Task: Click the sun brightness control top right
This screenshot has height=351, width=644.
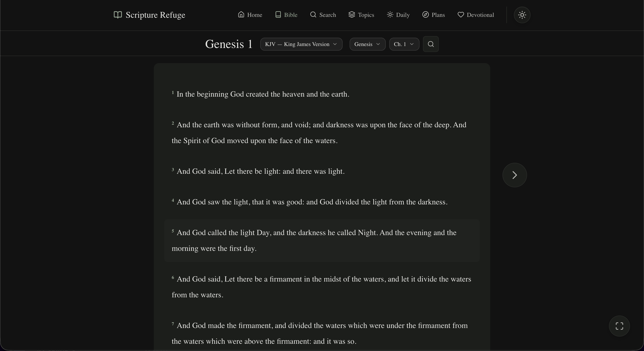Action: pos(522,15)
